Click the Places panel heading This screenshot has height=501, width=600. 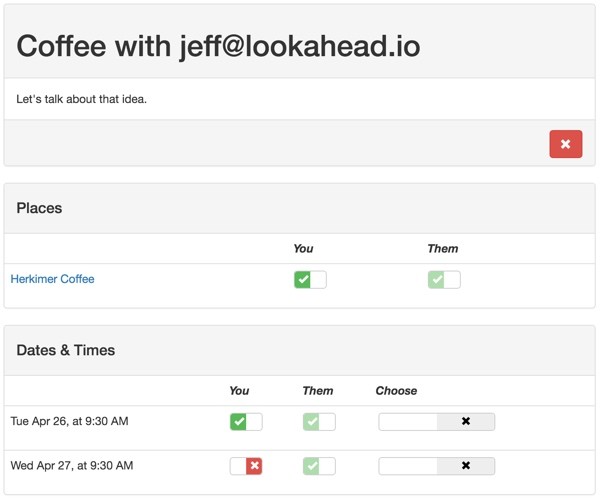coord(39,208)
